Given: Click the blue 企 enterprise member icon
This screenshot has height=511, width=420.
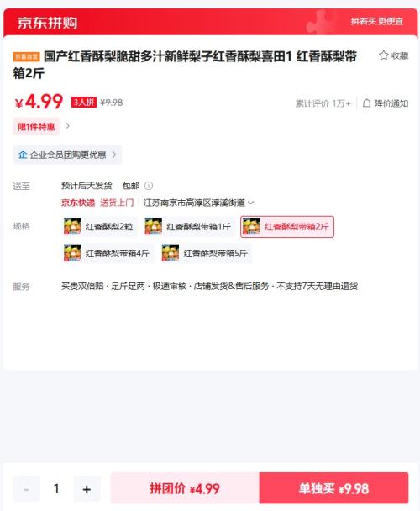Looking at the screenshot, I should point(23,155).
